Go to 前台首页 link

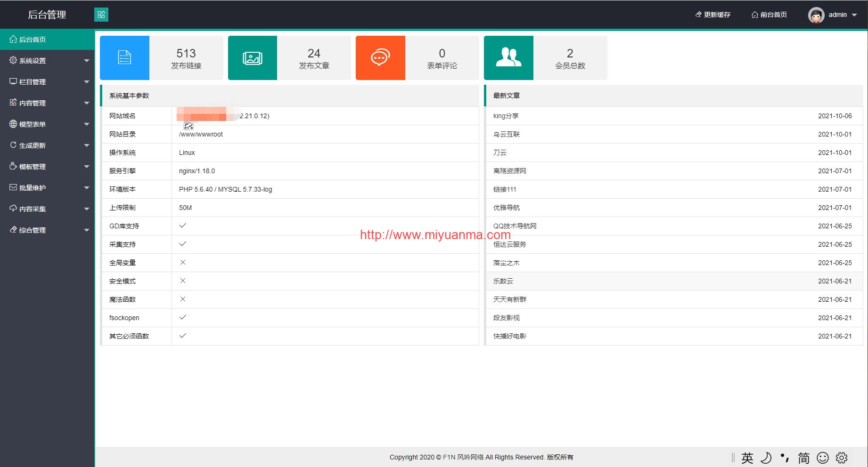point(769,15)
